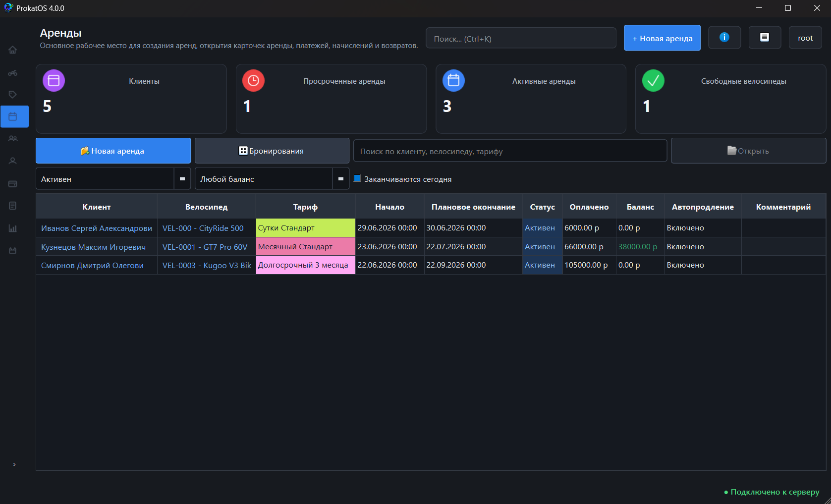Click the green checkmark Свободные велосипеды icon
The height and width of the screenshot is (504, 831).
(x=653, y=80)
